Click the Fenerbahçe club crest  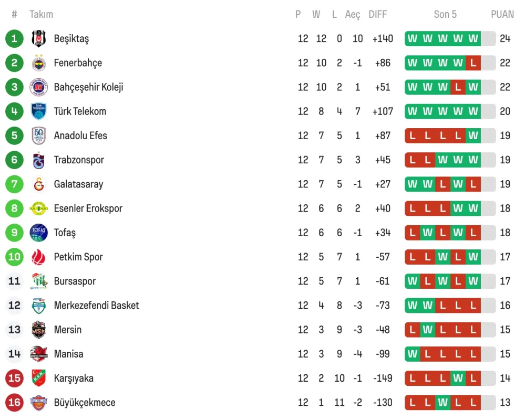(x=39, y=63)
